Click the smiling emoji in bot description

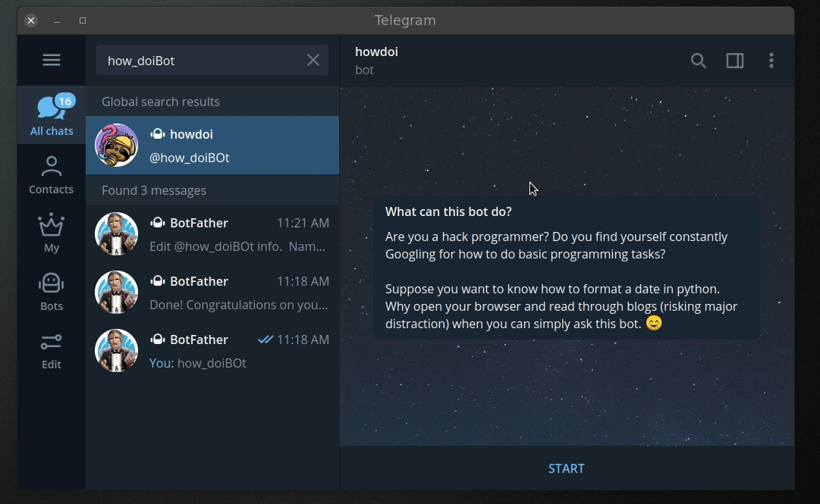[x=654, y=324]
